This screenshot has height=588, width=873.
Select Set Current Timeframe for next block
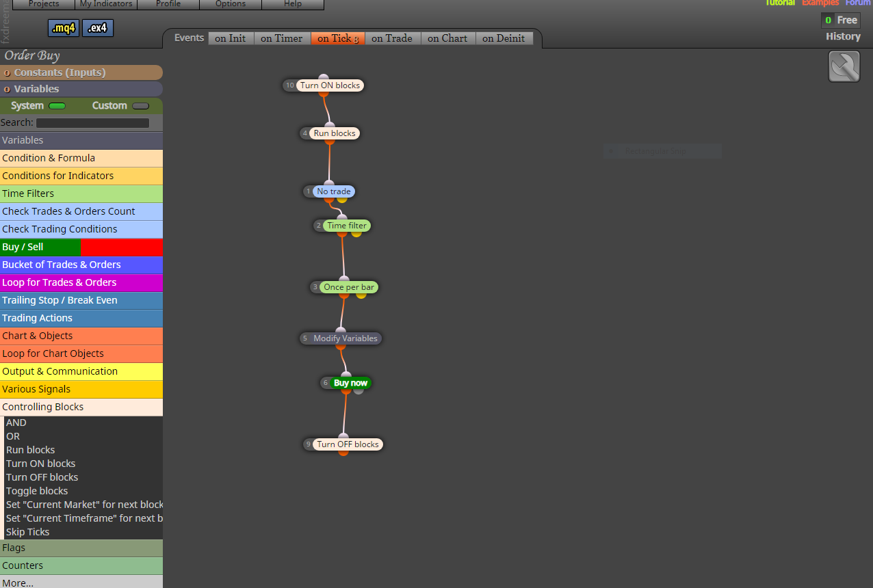(84, 518)
